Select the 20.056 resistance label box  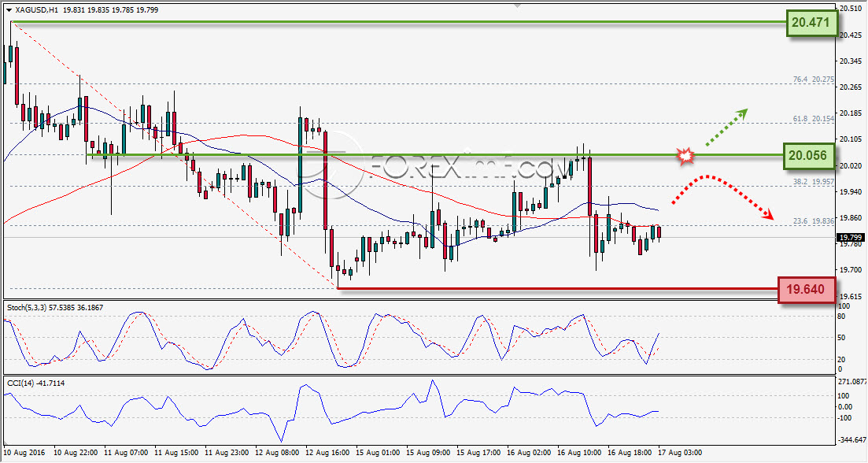tap(809, 156)
